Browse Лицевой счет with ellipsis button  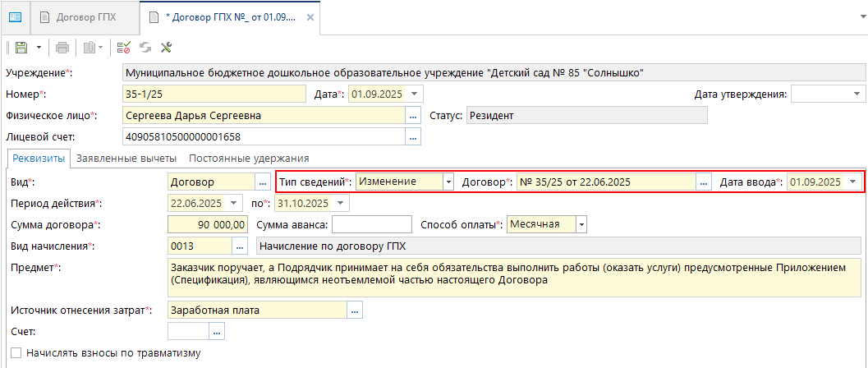pyautogui.click(x=413, y=136)
